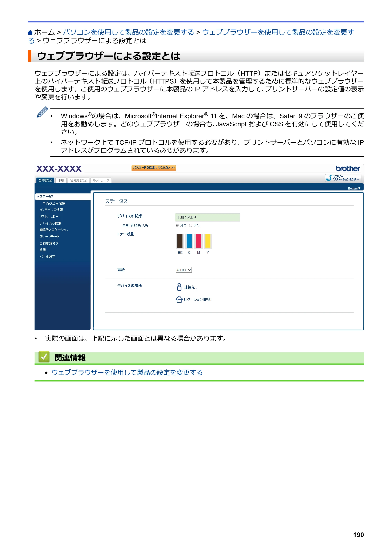Open メンテナンス情報 in sidebar
Viewport: 392px width, 555px height.
[51, 210]
